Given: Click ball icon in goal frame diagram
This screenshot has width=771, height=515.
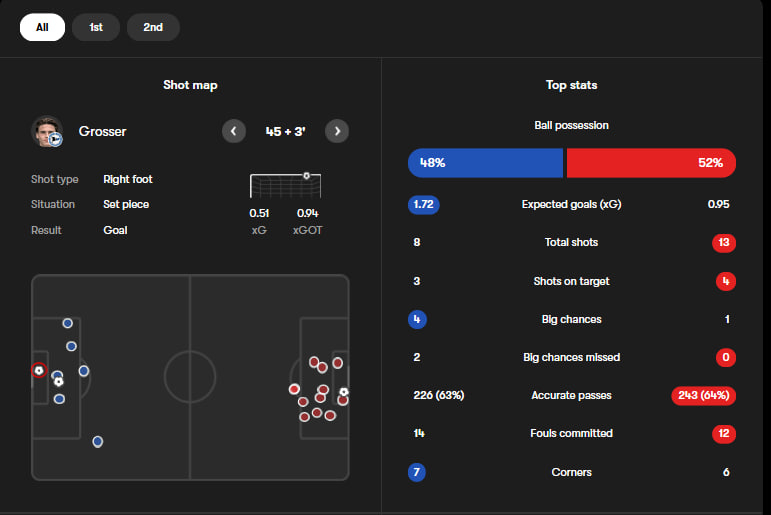Looking at the screenshot, I should coord(306,176).
